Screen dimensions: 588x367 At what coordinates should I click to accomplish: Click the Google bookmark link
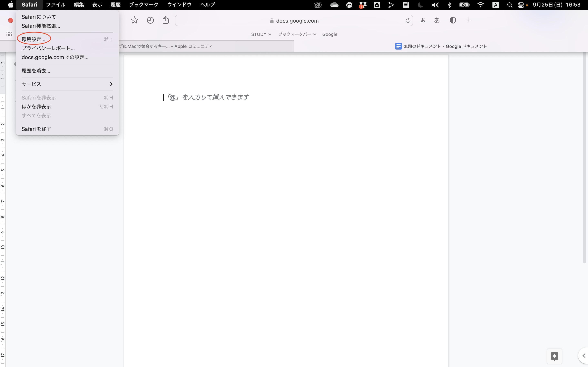pyautogui.click(x=330, y=34)
